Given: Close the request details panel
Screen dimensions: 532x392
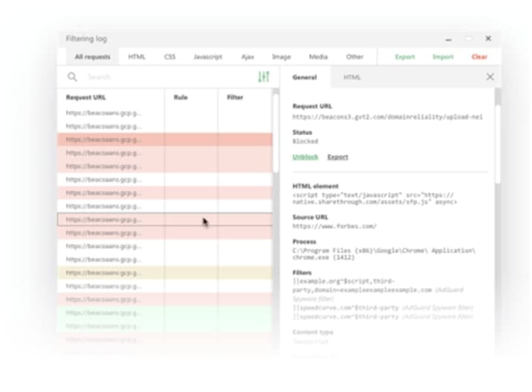Looking at the screenshot, I should pos(490,77).
